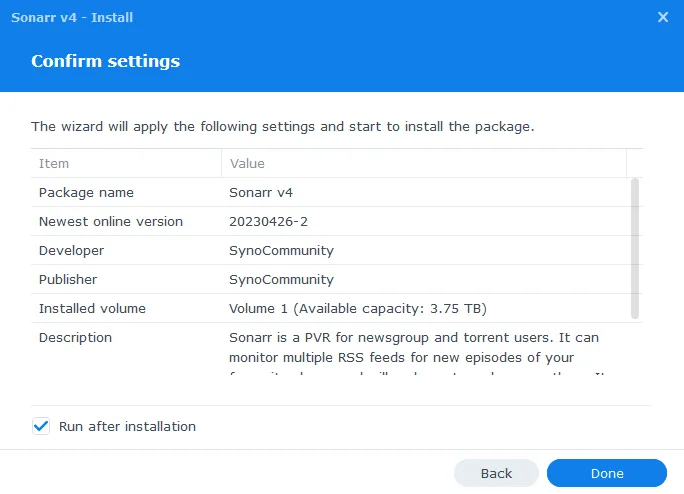The width and height of the screenshot is (684, 494).
Task: Select the Developer row label
Action: 71,250
